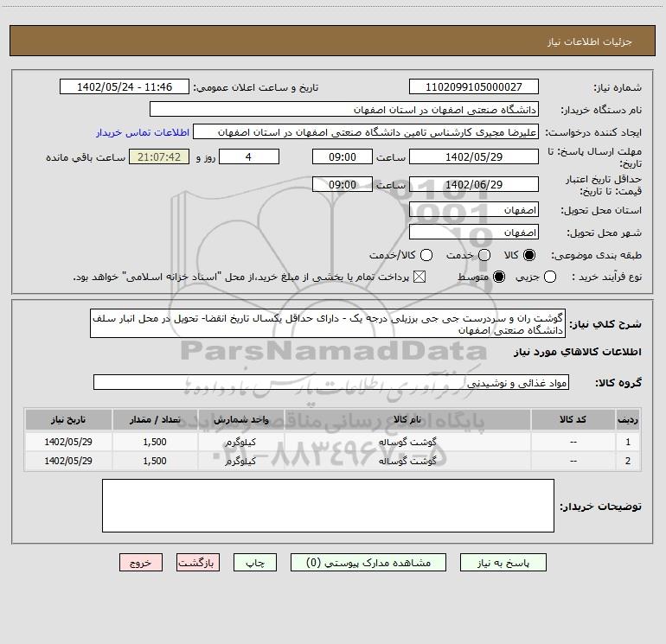Image resolution: width=666 pixels, height=644 pixels.
Task: Click quantity 1,500 in row 2
Action: pos(155,461)
